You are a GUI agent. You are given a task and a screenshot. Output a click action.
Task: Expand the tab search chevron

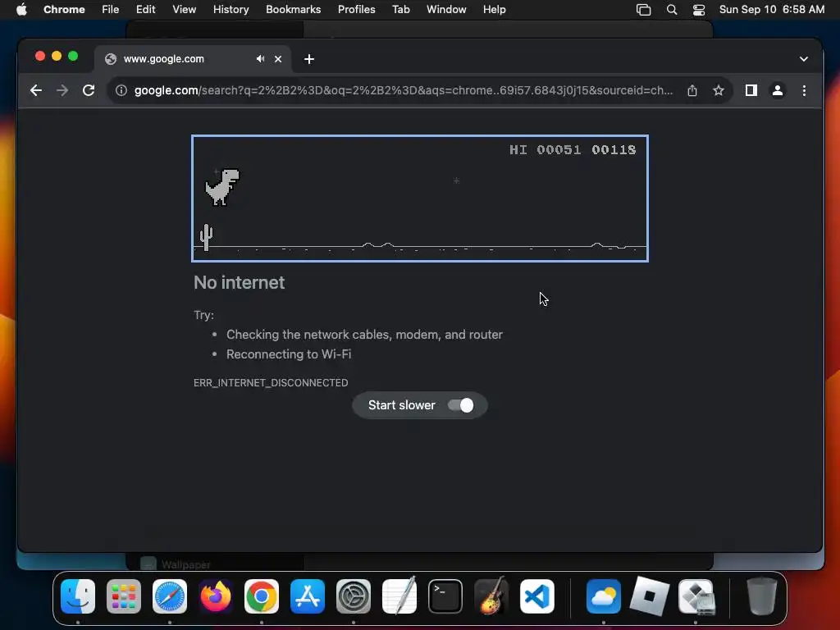(804, 59)
